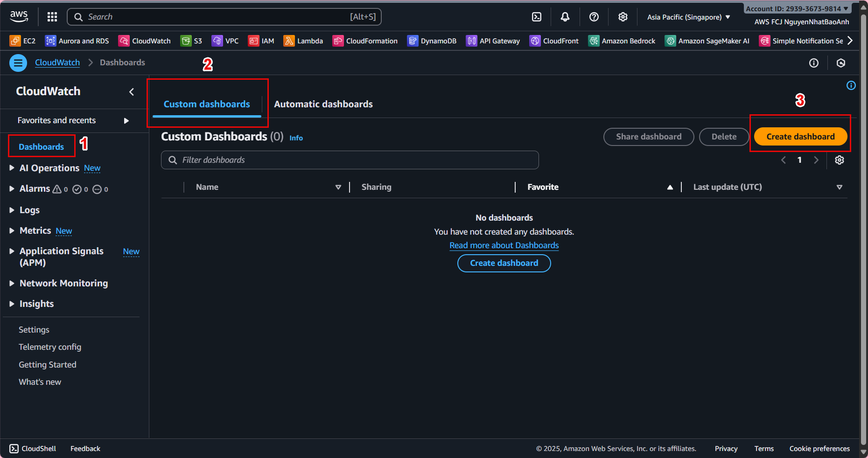Screen dimensions: 868x458
Task: Click the outlined Create dashboard button
Action: 504,263
